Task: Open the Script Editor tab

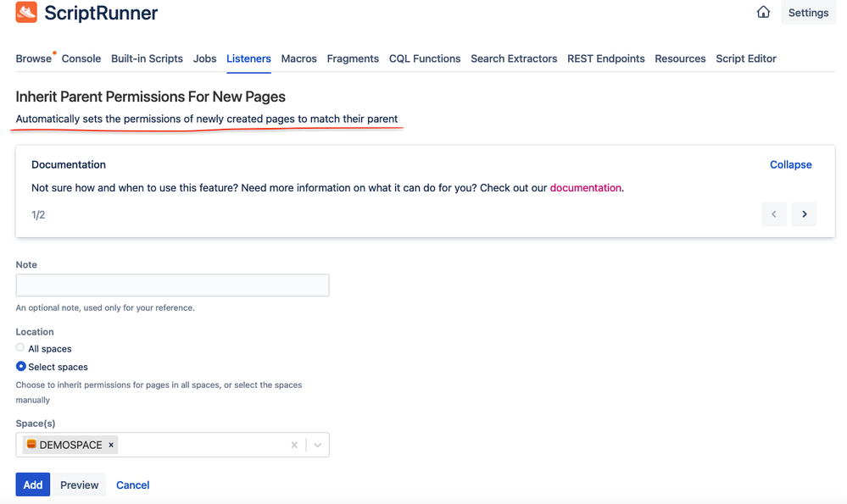Action: click(x=746, y=58)
